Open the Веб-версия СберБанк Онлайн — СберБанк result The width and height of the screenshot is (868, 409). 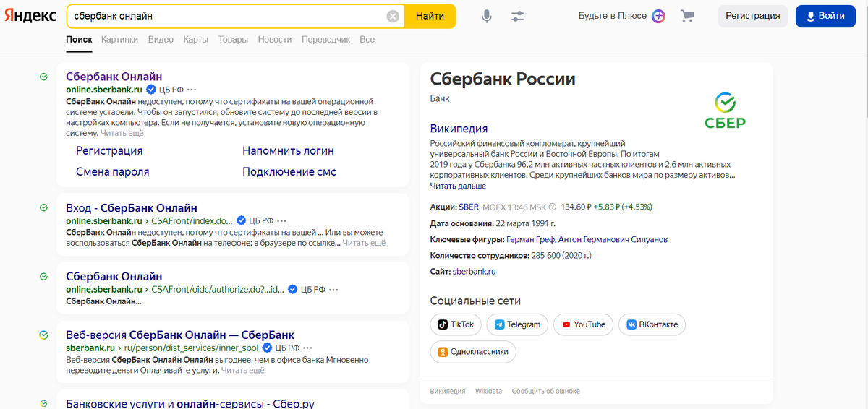(180, 335)
